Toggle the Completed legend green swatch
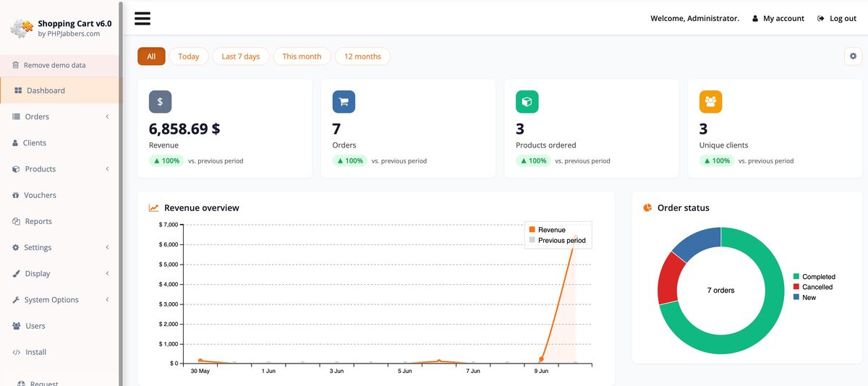The height and width of the screenshot is (386, 868). tap(796, 277)
